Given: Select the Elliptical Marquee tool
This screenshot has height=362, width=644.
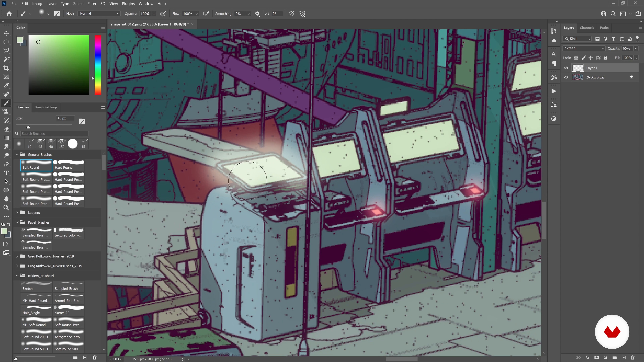Looking at the screenshot, I should tap(7, 42).
